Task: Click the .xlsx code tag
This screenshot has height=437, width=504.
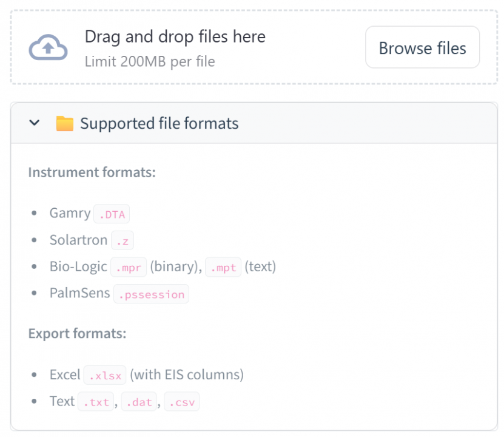Action: pyautogui.click(x=105, y=375)
